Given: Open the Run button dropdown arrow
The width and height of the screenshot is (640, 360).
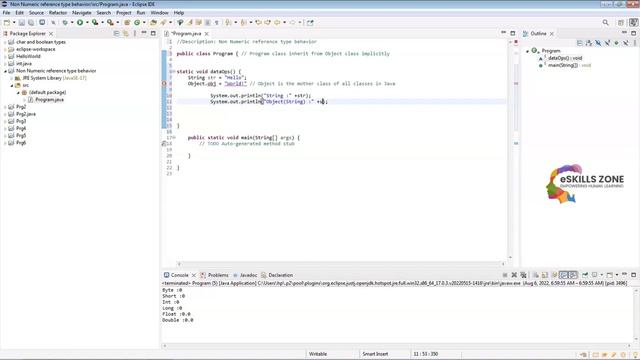Looking at the screenshot, I should tap(87, 23).
